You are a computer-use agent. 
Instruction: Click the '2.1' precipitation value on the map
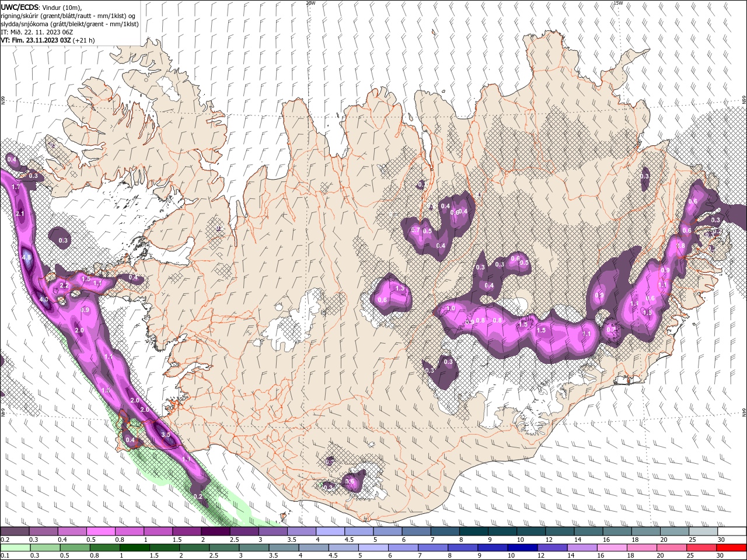[20, 214]
